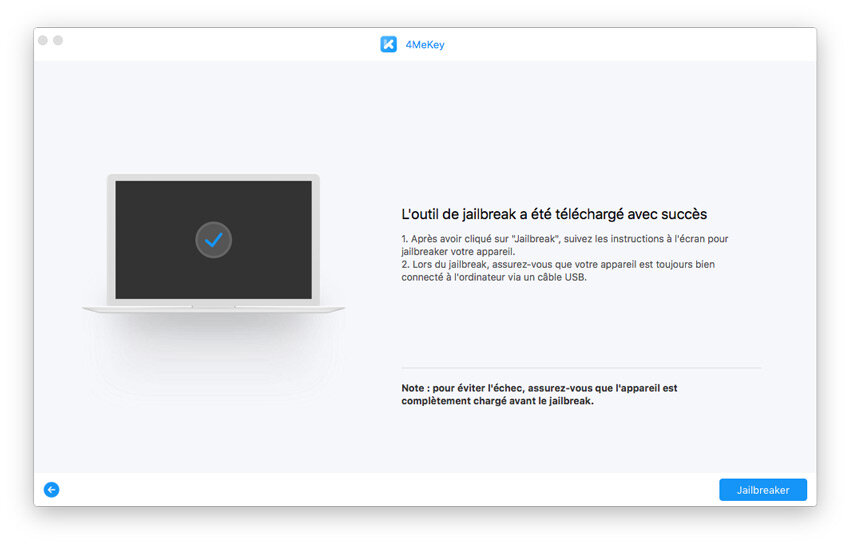Click the 4MeKey title text
Image resolution: width=850 pixels, height=546 pixels.
(425, 44)
